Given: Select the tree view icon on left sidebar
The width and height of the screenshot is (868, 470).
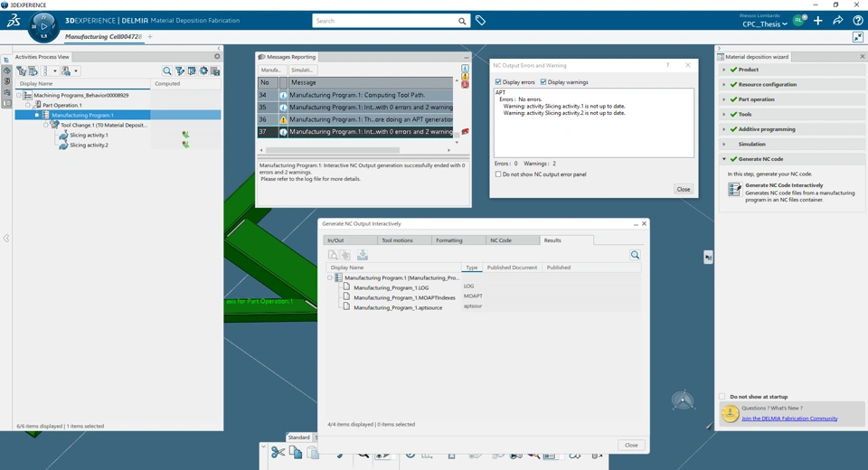Looking at the screenshot, I should pos(6,60).
